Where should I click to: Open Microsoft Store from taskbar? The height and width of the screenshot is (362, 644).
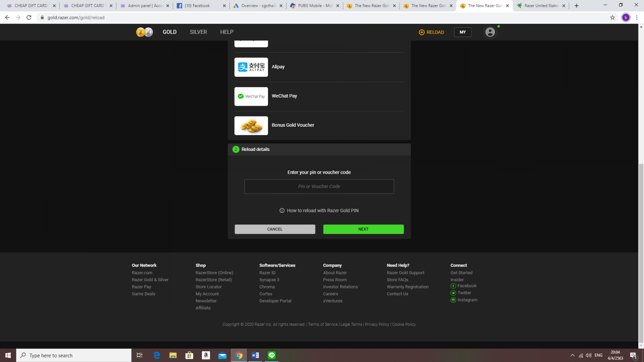(189, 355)
